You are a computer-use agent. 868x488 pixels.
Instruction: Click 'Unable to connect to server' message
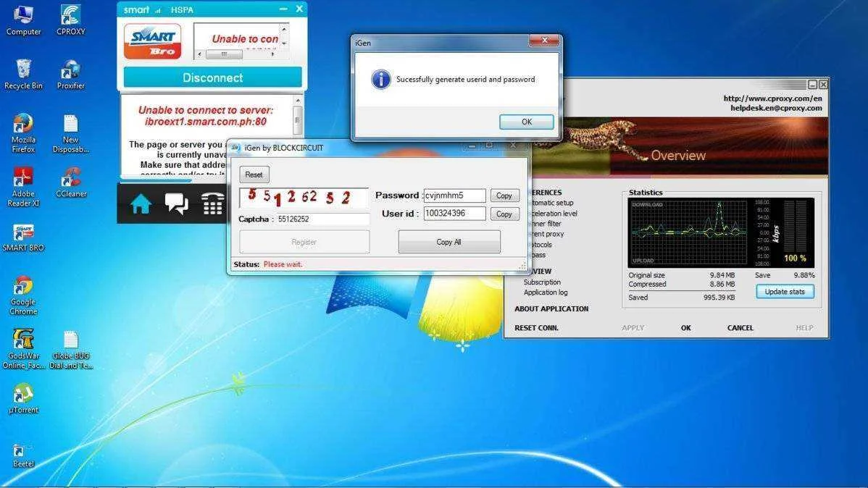[x=205, y=116]
